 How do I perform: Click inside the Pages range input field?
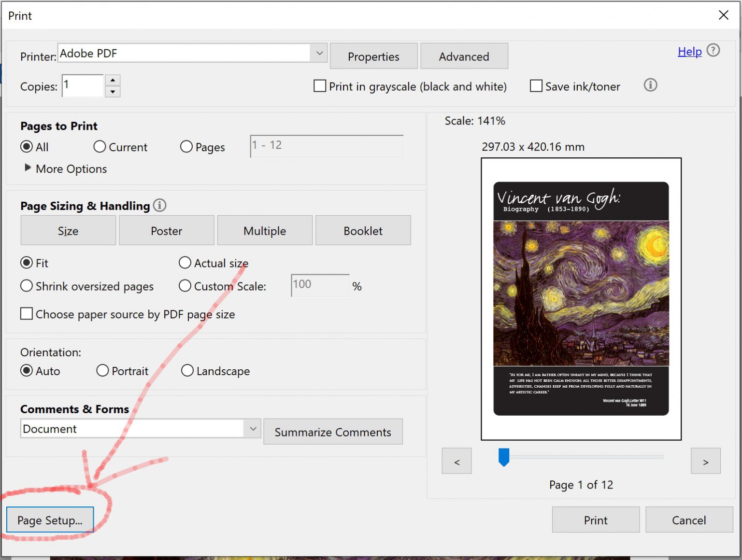(x=326, y=146)
